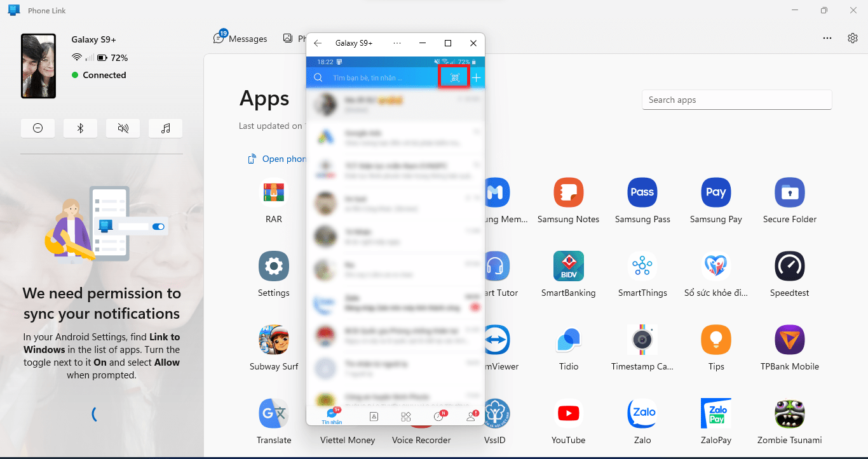Image resolution: width=868 pixels, height=459 pixels.
Task: Open Zalo profile tab
Action: (x=471, y=416)
